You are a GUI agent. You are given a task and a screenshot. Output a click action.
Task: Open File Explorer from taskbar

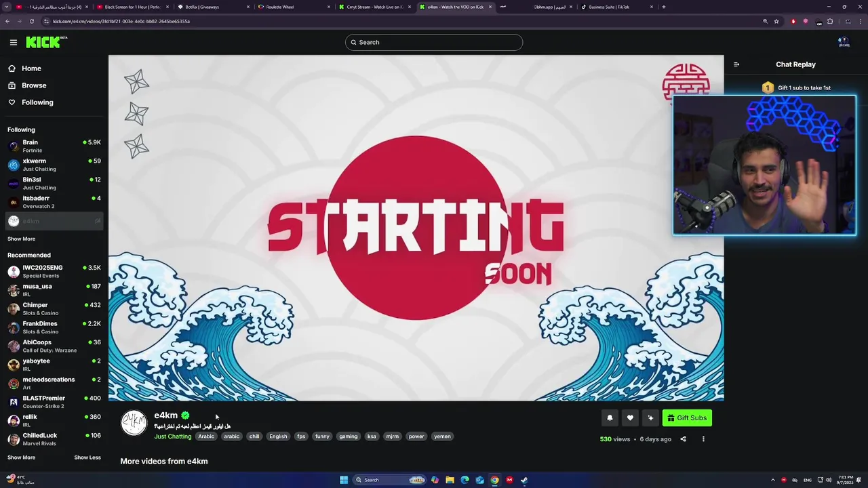coord(450,480)
